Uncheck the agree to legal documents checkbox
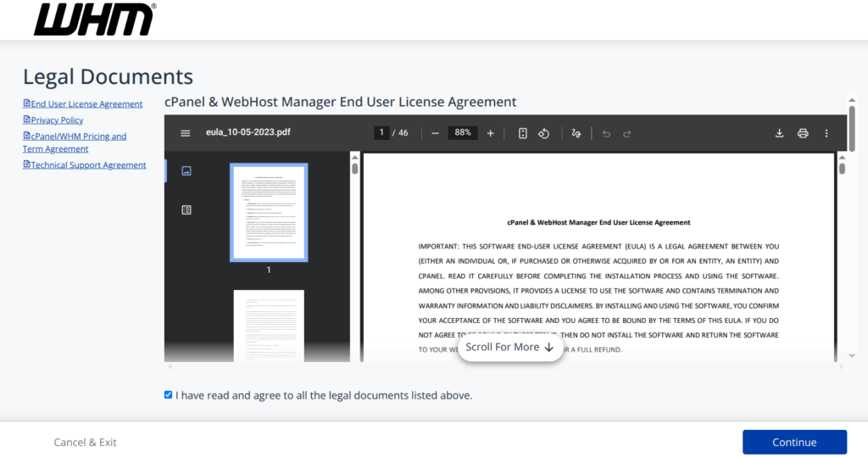Image resolution: width=868 pixels, height=458 pixels. [169, 394]
